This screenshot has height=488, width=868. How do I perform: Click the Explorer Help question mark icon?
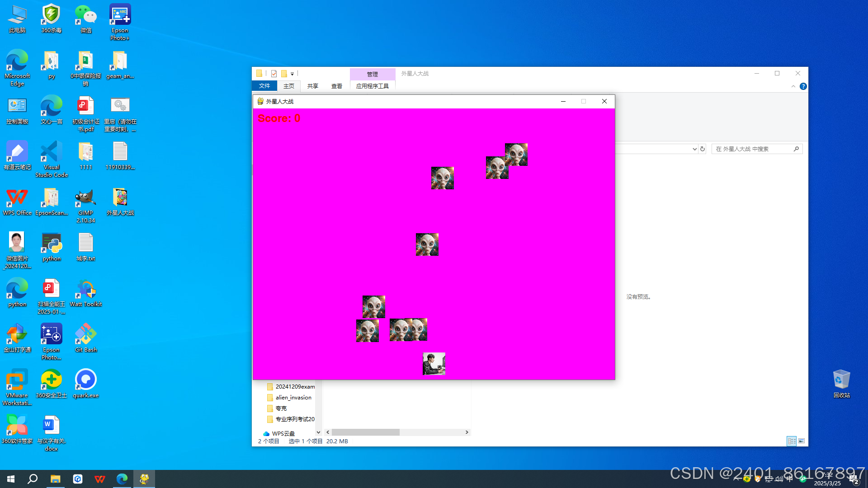tap(803, 86)
